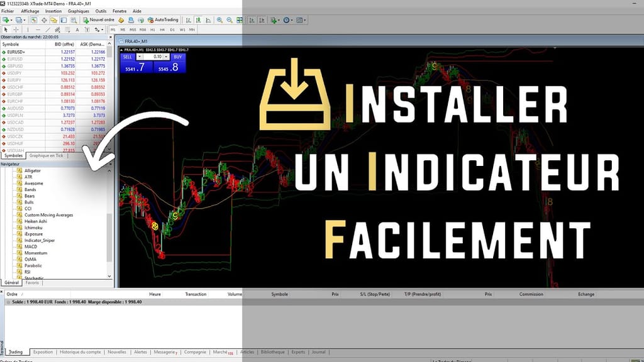
Task: Toggle the Navigator panel star-folder icon
Action: [53, 19]
